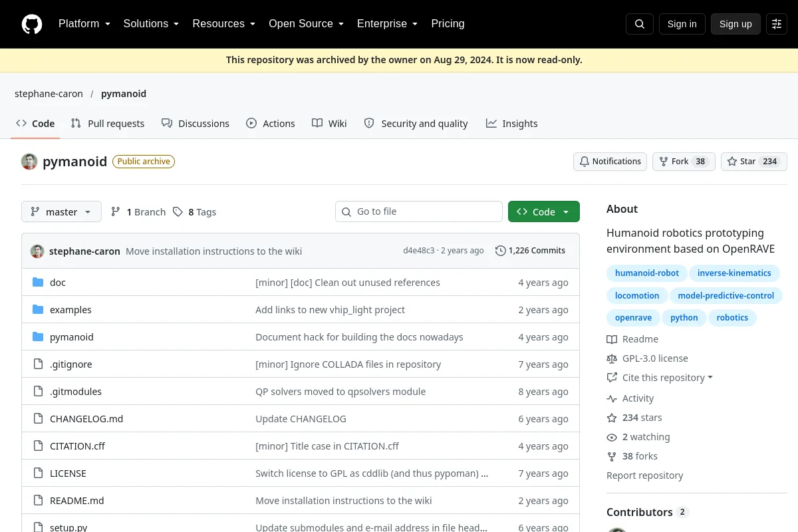Click the examples folder icon
This screenshot has height=532, width=798.
click(x=38, y=310)
